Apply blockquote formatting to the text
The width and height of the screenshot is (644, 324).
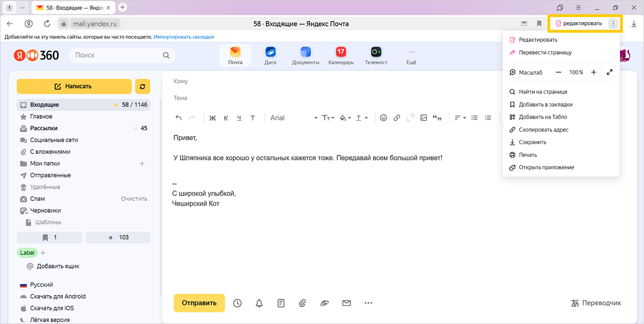(437, 118)
